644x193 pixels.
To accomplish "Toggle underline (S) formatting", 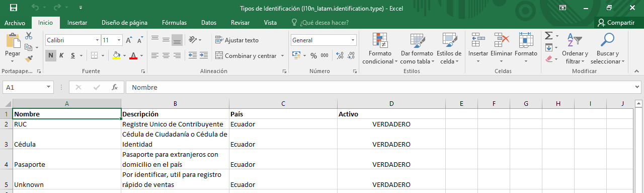I will coord(73,55).
